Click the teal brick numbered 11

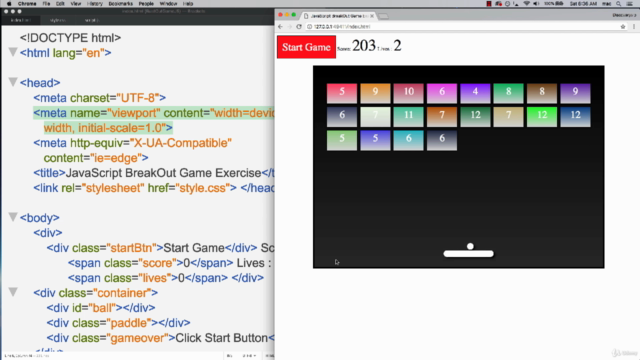pos(409,117)
